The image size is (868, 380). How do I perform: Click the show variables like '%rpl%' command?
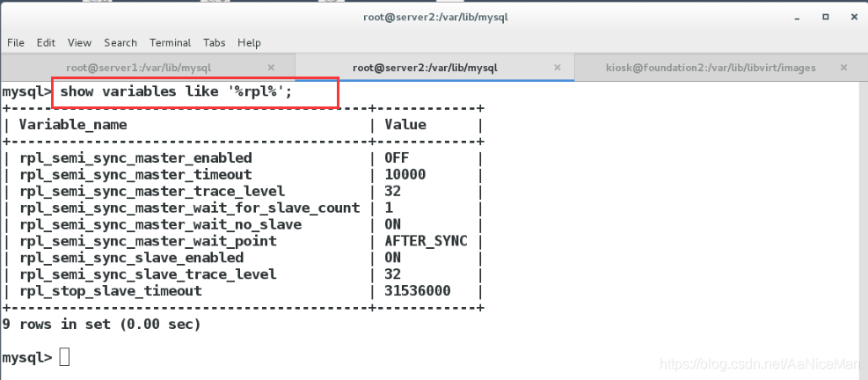[176, 91]
